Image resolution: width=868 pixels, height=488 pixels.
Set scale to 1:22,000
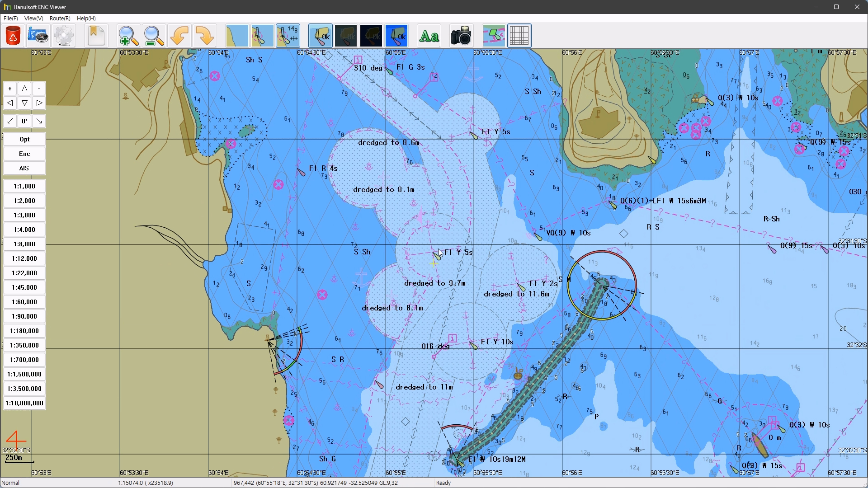tap(24, 273)
